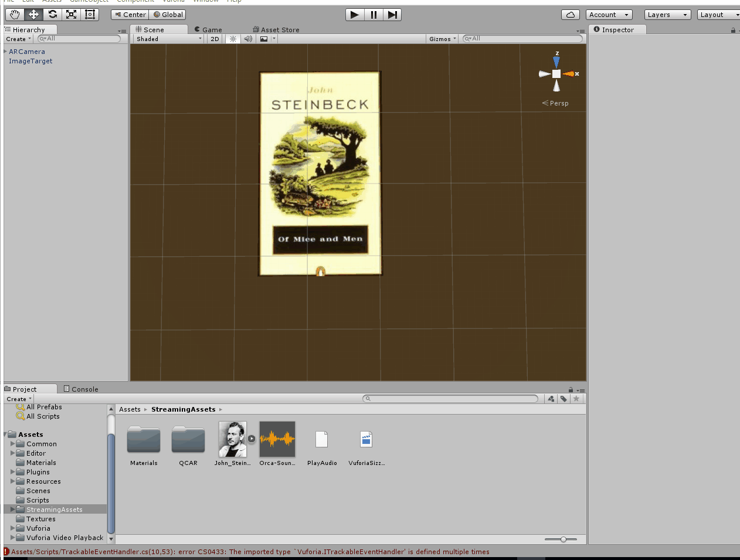740x560 pixels.
Task: Select the Rect transform tool
Action: 90,14
